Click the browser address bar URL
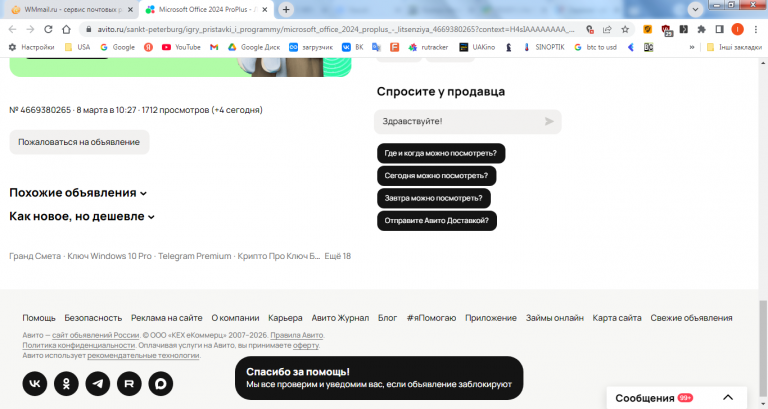This screenshot has width=768, height=409. [336, 29]
